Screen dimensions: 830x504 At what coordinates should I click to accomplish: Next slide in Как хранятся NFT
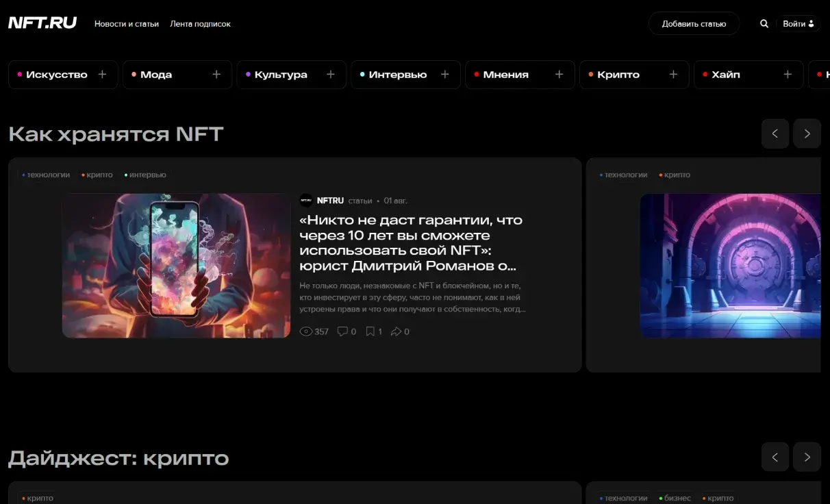click(x=807, y=134)
